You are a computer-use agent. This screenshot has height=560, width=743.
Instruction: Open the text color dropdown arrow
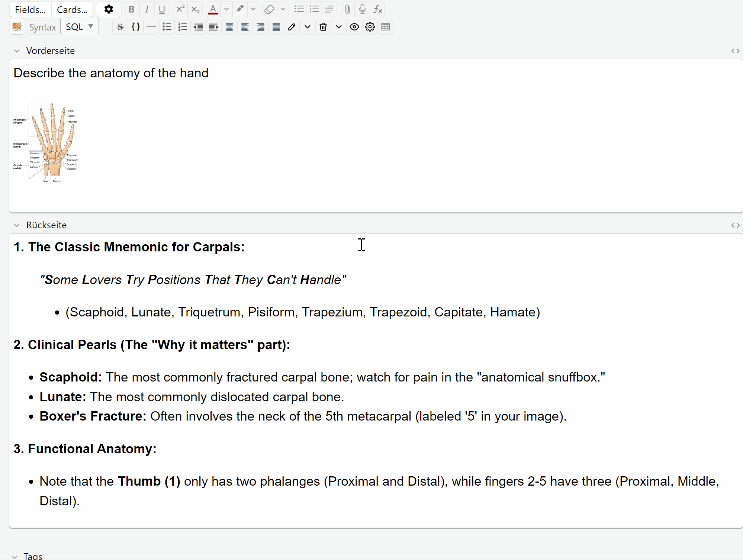click(226, 9)
